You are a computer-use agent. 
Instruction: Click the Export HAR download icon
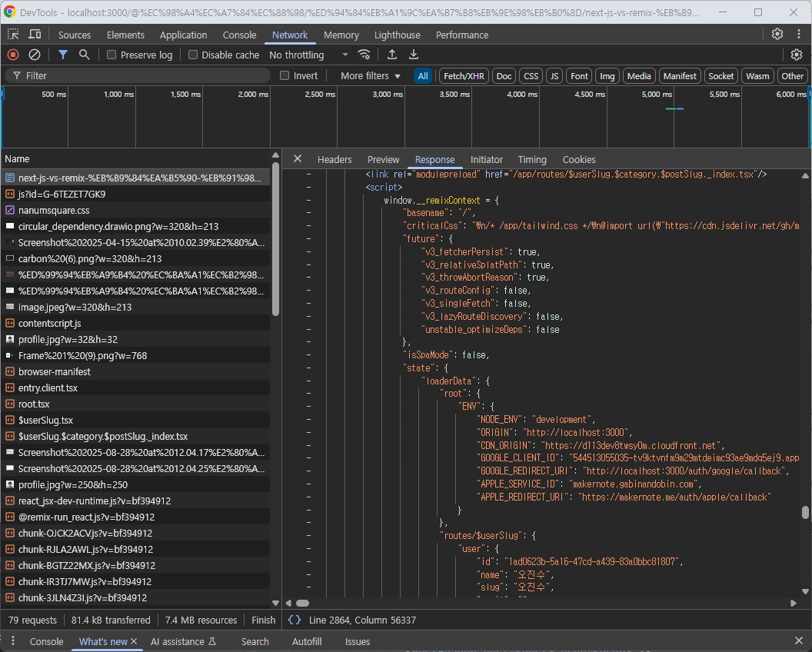[414, 55]
